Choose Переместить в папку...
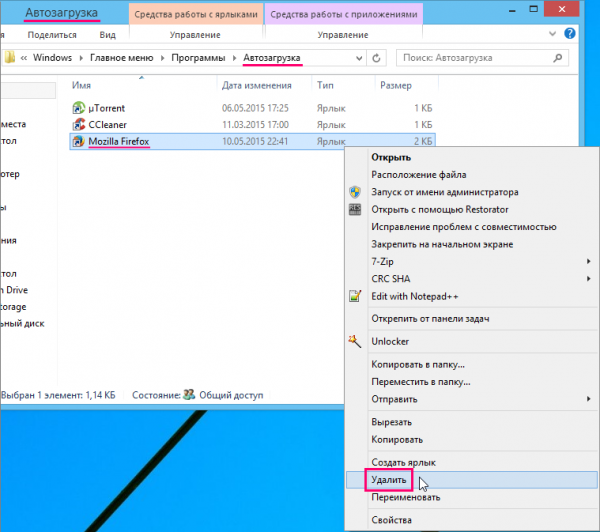600x532 pixels. coord(421,382)
